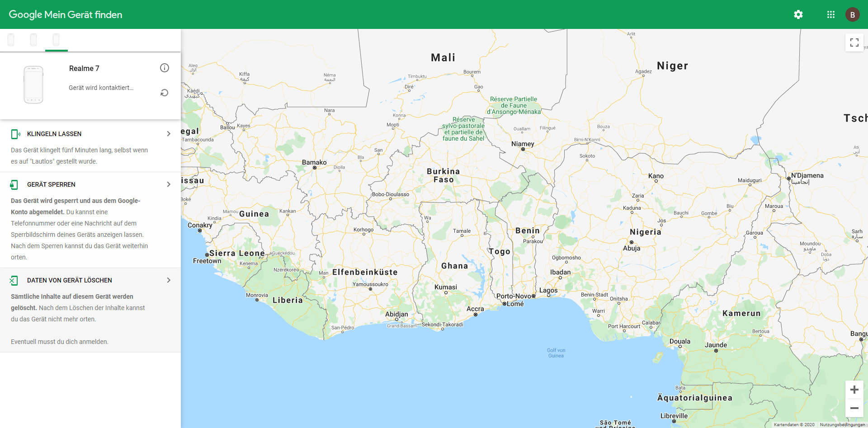Screen dimensions: 868x428
Task: Click the Monrovia city marker
Action: [257, 300]
